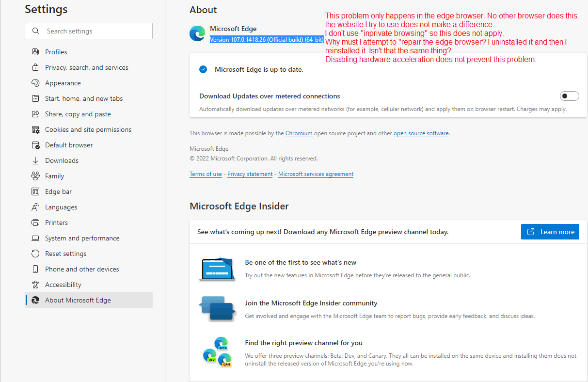The width and height of the screenshot is (588, 382).
Task: Click the Appearance paintbrush icon
Action: [x=35, y=83]
